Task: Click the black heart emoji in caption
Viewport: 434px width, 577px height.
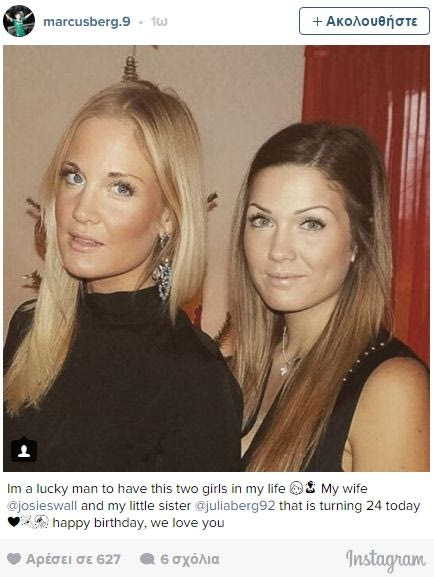Action: point(13,522)
